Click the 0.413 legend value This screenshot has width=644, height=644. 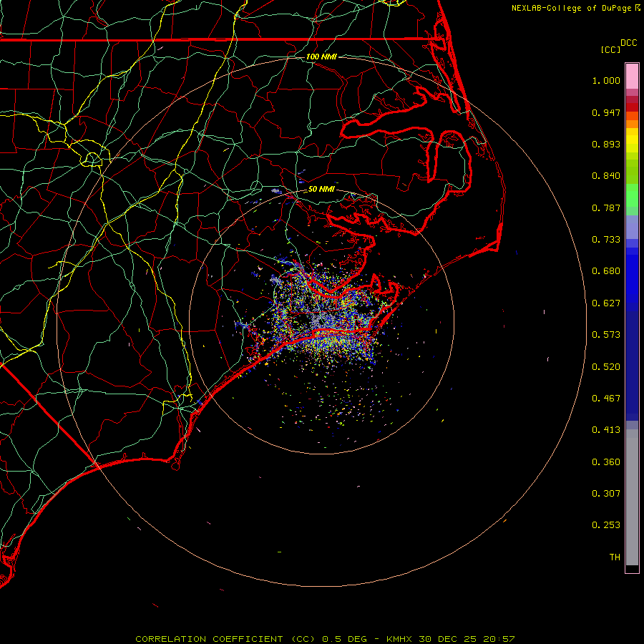(x=606, y=430)
